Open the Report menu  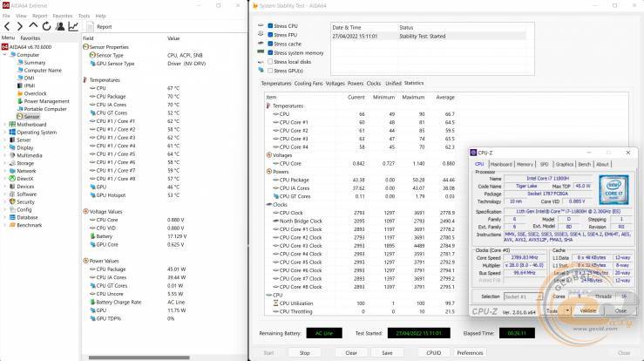(x=40, y=16)
